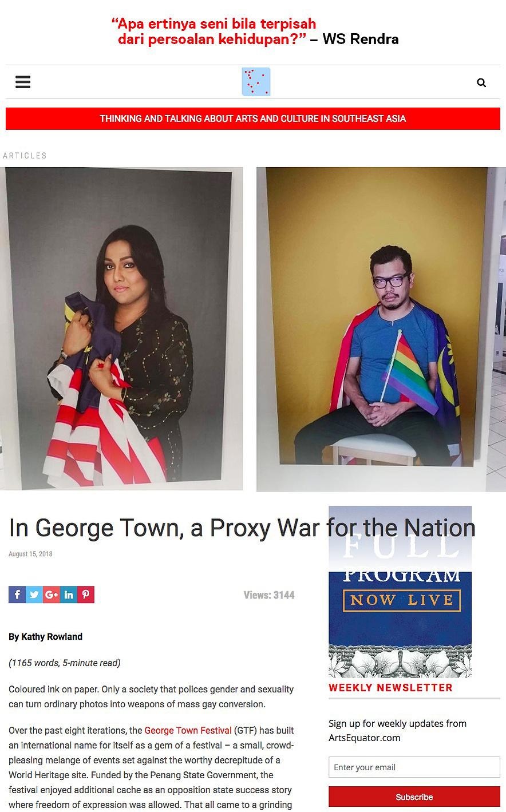This screenshot has width=506, height=812.
Task: Click the search magnifier icon
Action: pos(481,82)
